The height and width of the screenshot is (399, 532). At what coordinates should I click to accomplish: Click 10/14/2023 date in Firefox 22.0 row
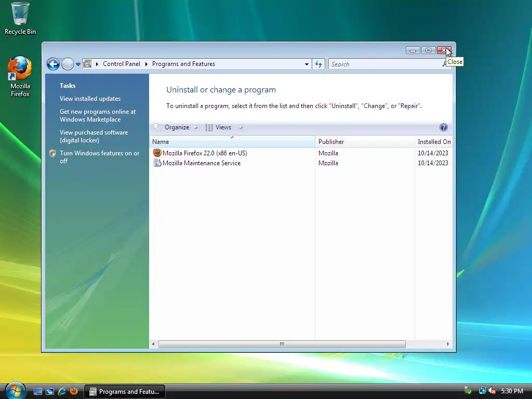433,153
